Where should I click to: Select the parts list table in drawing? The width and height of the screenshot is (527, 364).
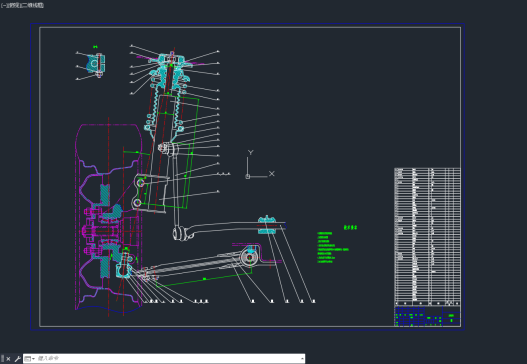427,237
